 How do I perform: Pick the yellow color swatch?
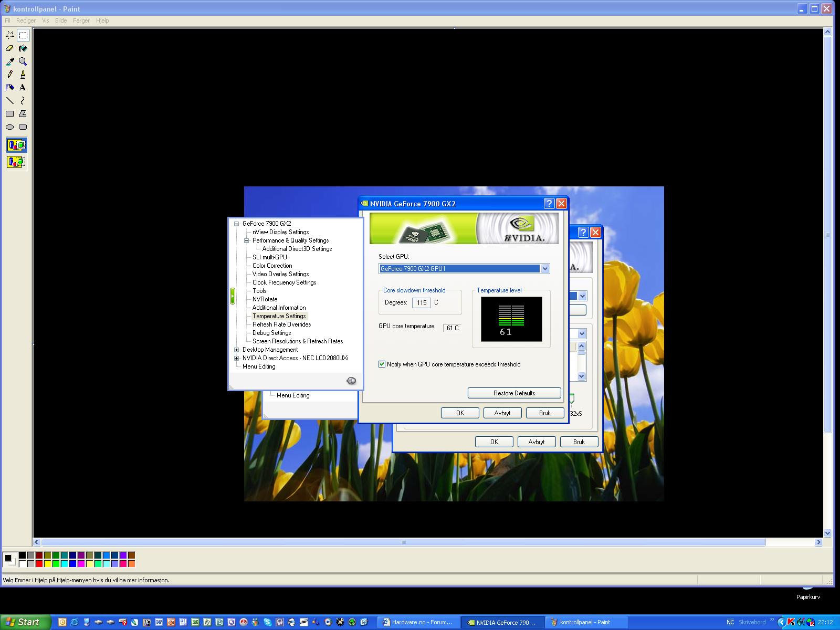click(47, 564)
